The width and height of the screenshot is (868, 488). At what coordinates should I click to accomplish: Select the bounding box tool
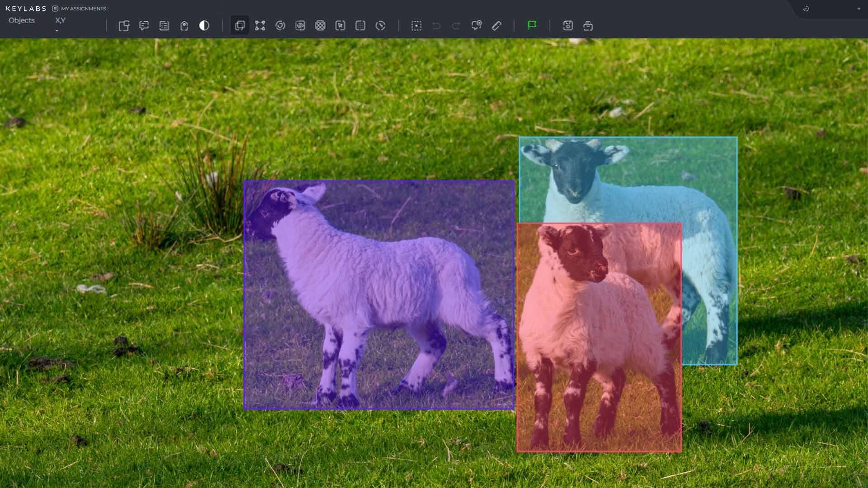tap(240, 26)
